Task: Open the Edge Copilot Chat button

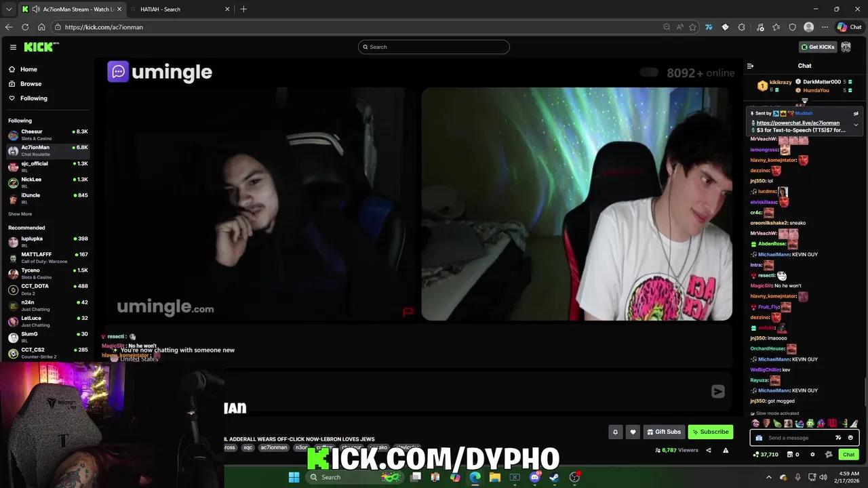Action: 849,27
